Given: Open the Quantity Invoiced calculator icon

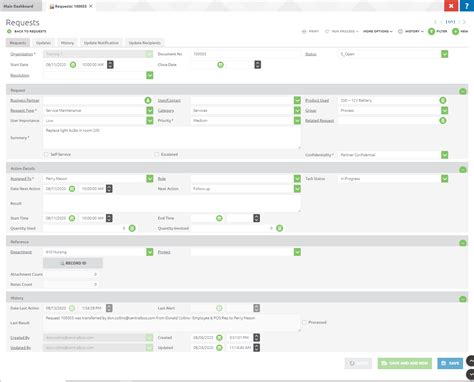Looking at the screenshot, I should 280,228.
